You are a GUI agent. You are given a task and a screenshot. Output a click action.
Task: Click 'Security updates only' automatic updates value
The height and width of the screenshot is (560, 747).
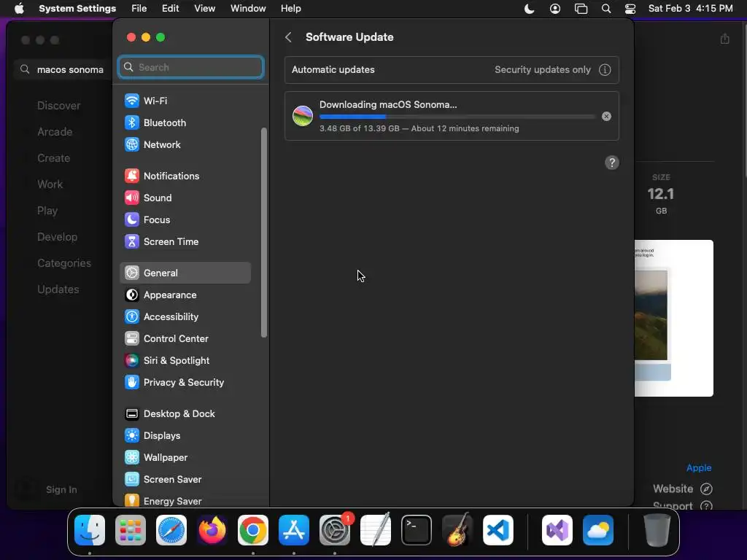542,70
